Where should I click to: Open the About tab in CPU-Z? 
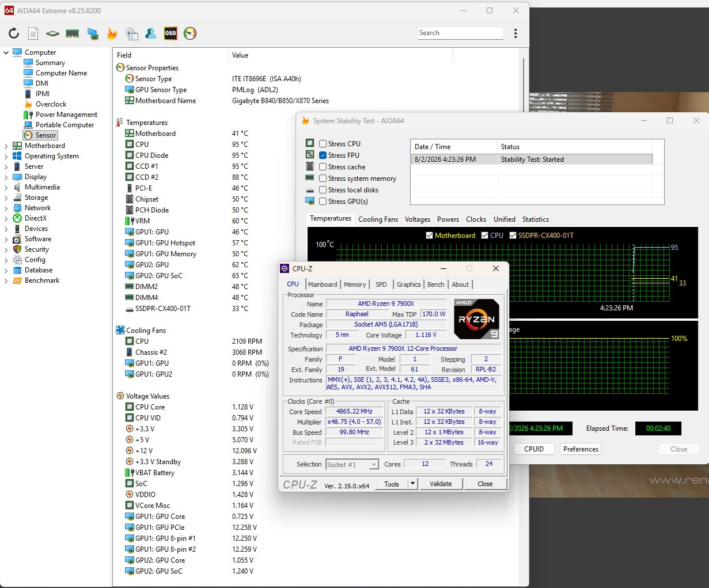point(460,284)
